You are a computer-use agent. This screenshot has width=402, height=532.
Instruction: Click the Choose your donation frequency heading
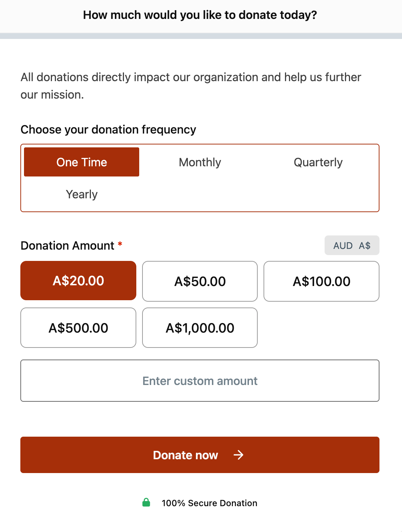[x=108, y=130]
